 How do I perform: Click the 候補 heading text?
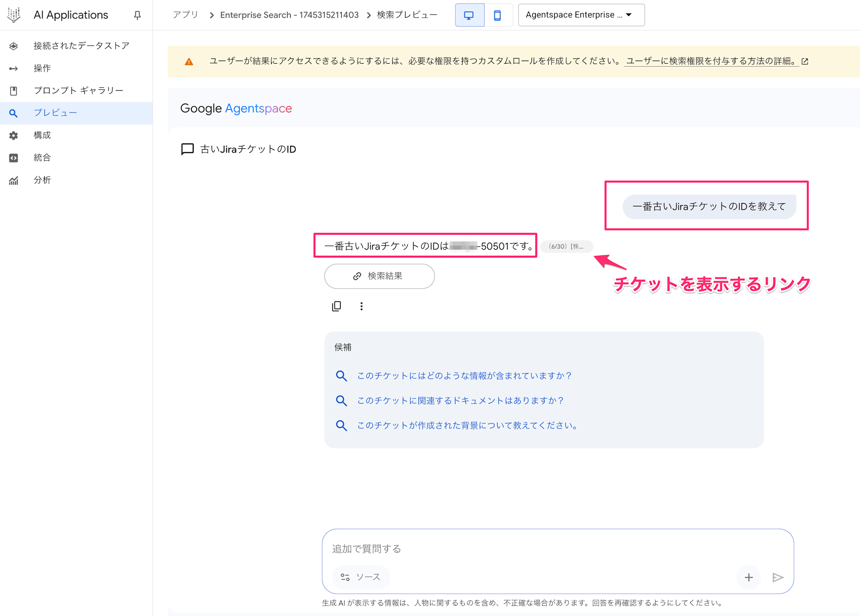(x=343, y=347)
